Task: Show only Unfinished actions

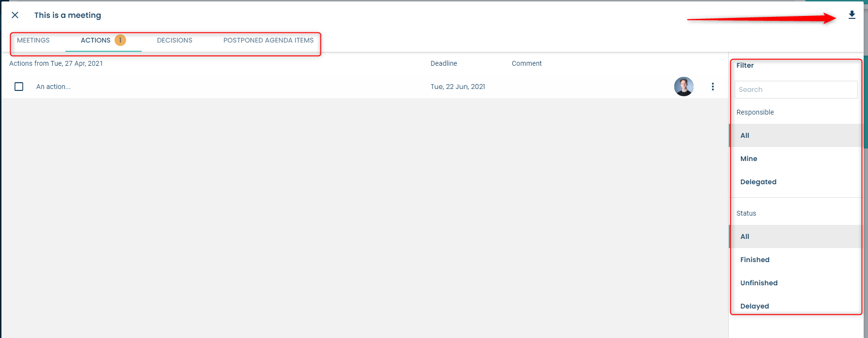Action: [796, 283]
